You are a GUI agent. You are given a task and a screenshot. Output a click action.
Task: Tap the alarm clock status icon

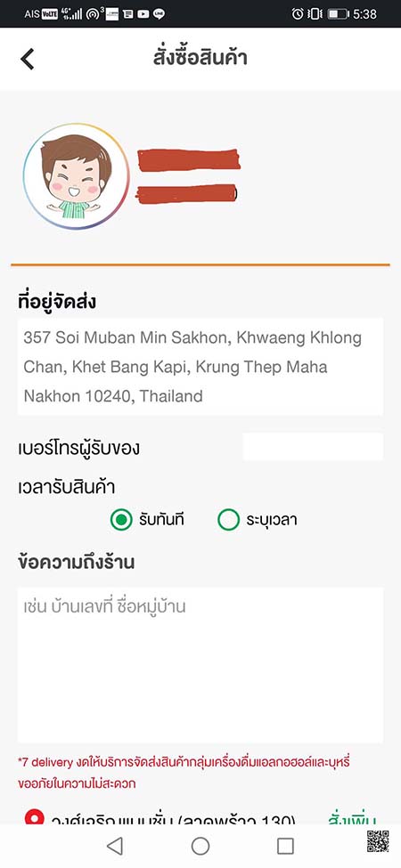click(x=298, y=14)
